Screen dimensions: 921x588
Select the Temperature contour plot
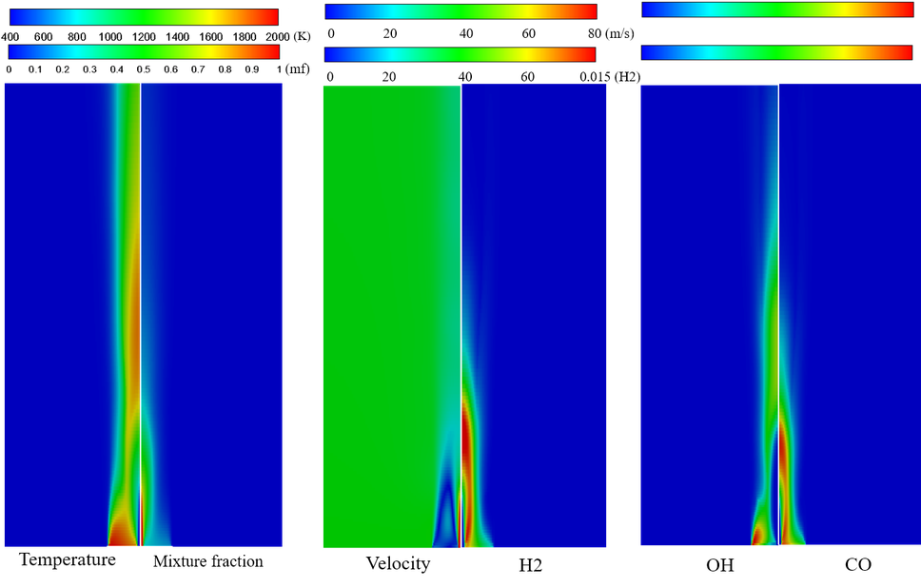(x=71, y=315)
